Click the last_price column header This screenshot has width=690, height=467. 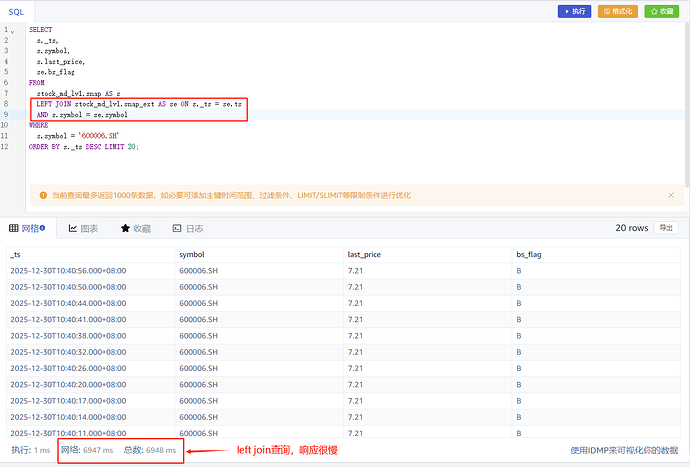click(366, 254)
